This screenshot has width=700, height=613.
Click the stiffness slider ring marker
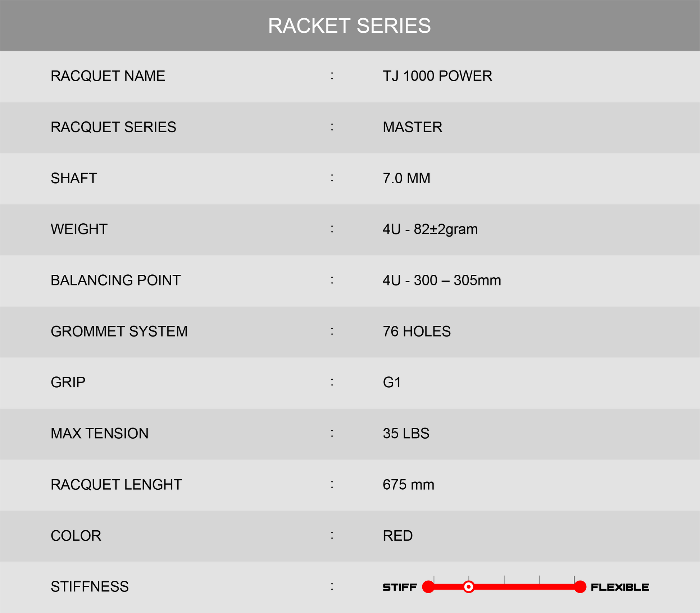tap(468, 587)
